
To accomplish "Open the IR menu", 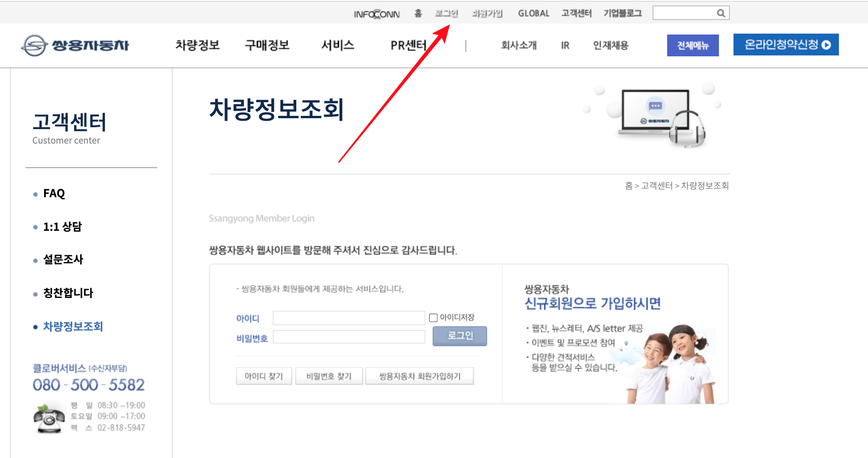I will [565, 45].
